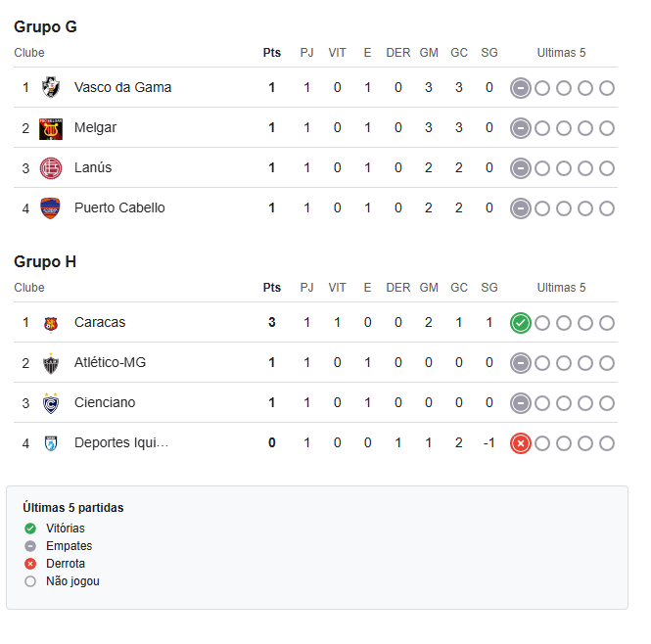Click the SG column header in Grupo H
This screenshot has width=651, height=644.
point(489,288)
